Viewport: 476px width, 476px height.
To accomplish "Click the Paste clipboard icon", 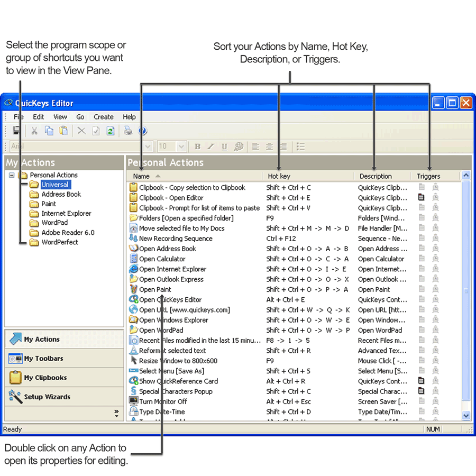I will click(63, 131).
